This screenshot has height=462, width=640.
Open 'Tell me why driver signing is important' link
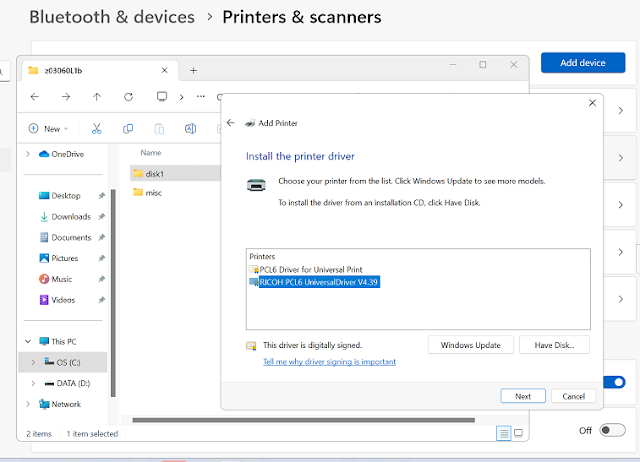tap(329, 362)
